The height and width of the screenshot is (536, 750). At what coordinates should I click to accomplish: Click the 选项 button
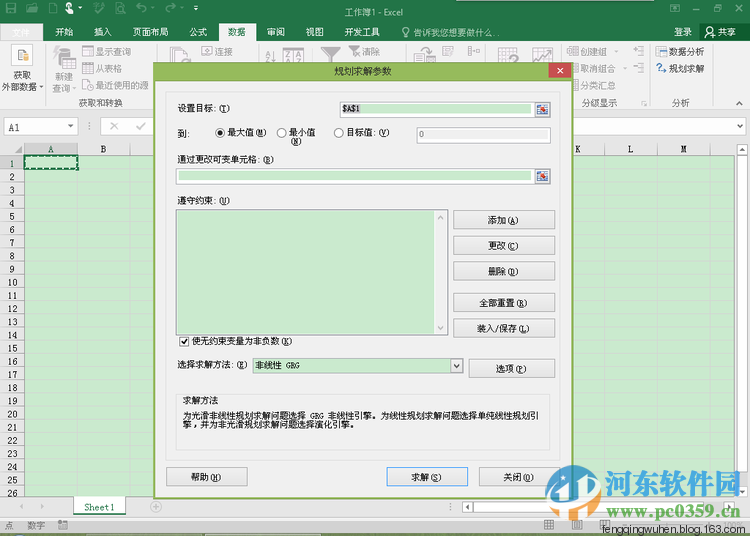[511, 369]
